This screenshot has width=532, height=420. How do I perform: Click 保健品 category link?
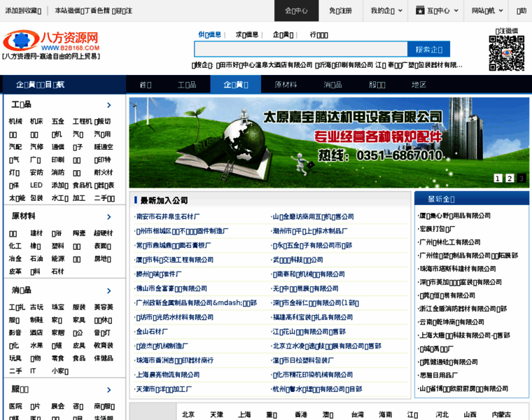coord(104,358)
